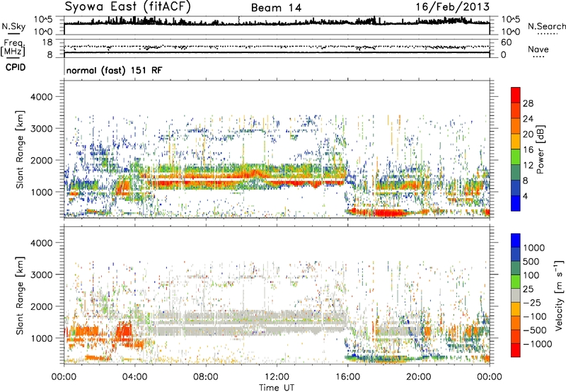Click the "16:00" time axis label
Screen dimensions: 566x392
[347, 377]
